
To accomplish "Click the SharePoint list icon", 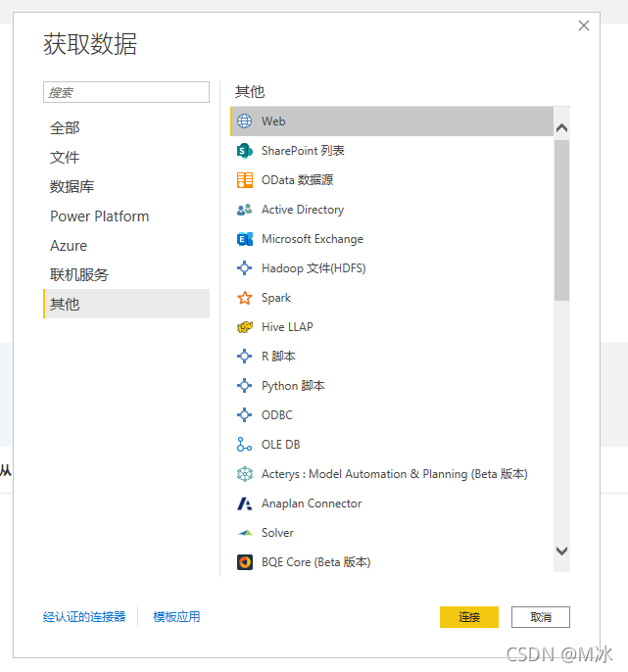I will point(245,151).
